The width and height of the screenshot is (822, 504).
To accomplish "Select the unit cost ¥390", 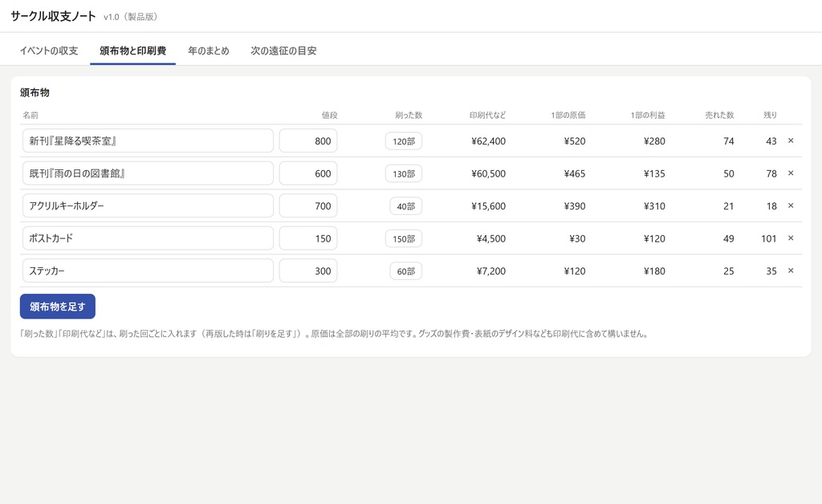I will [x=575, y=206].
